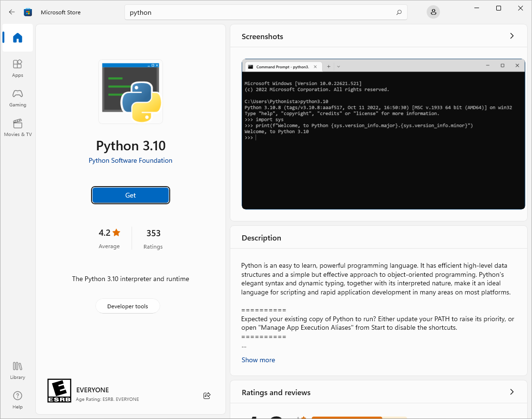This screenshot has height=419, width=532.
Task: Click the Microsoft Store logo icon
Action: tap(28, 12)
